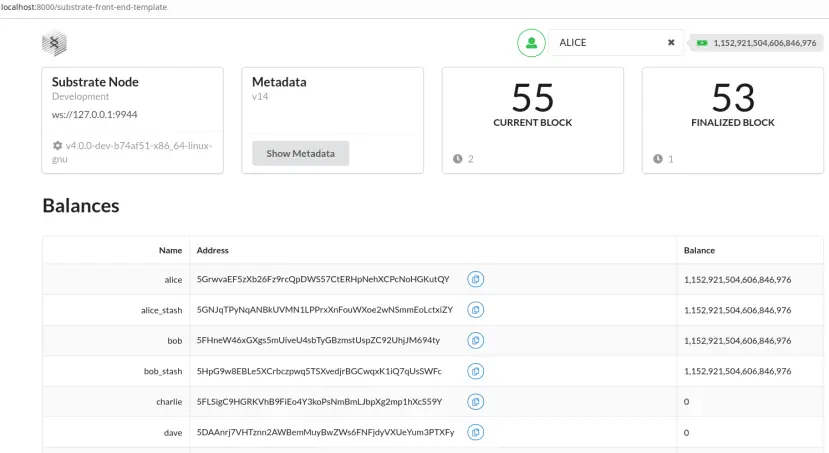Select alice's address 5GrwvaEF5zXb26Fz9rcQpDWS57CtERHpNehXCPcNoHGKutQY
This screenshot has width=829, height=453.
pos(323,279)
